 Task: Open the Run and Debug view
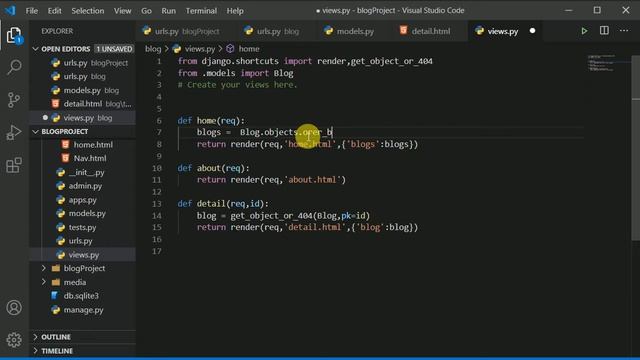click(x=14, y=133)
